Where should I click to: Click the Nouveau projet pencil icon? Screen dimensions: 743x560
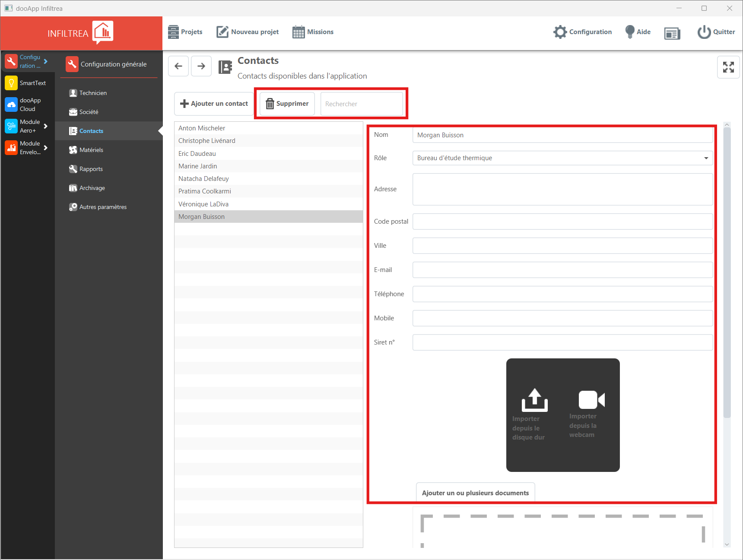(x=222, y=32)
